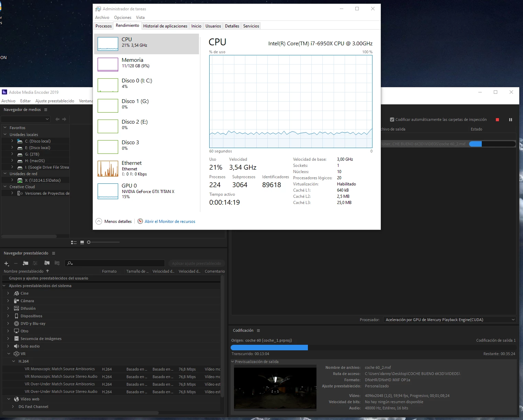Viewport: 523px width, 420px height.
Task: Open Navegador de medios panel menu
Action: click(46, 110)
